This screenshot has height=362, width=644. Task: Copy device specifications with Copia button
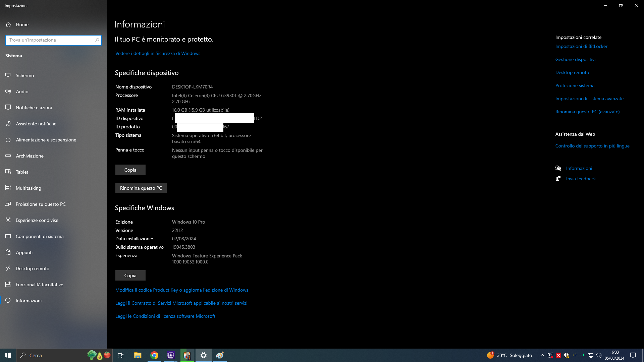point(130,170)
